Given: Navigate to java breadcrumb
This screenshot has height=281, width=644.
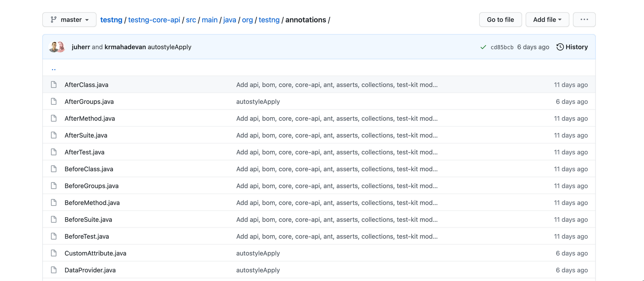Looking at the screenshot, I should [230, 20].
